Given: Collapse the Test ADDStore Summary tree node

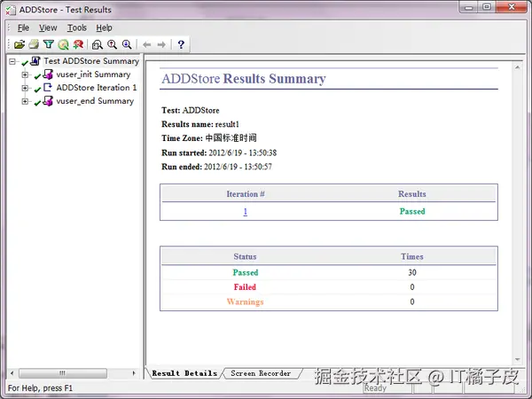Looking at the screenshot, I should (x=12, y=61).
